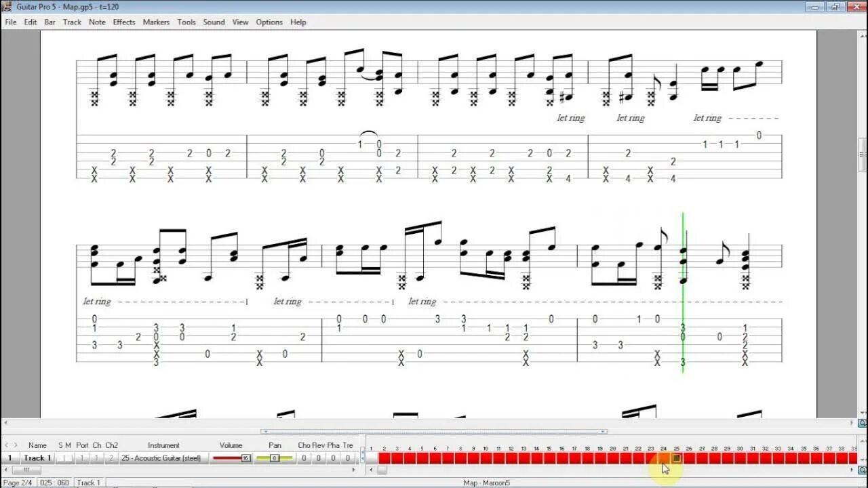Toggle Solo for Track 1
The height and width of the screenshot is (488, 868).
pos(60,458)
